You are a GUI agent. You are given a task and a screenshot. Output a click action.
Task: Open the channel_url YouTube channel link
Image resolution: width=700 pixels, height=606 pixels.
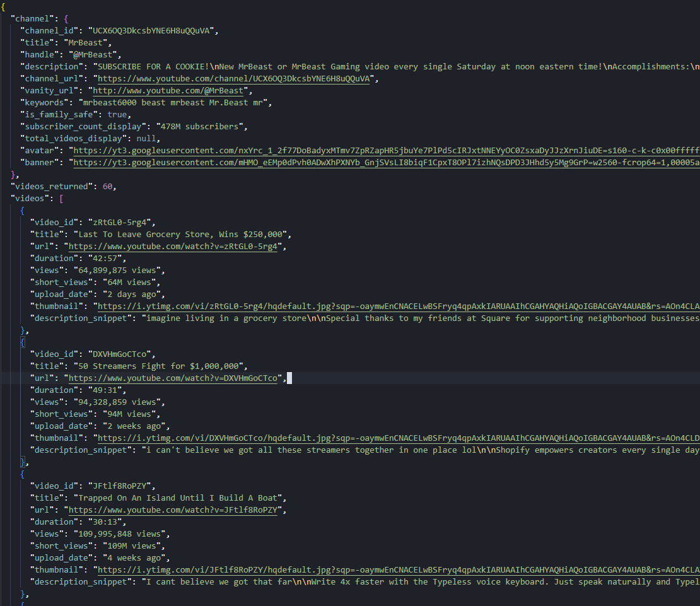(x=234, y=79)
